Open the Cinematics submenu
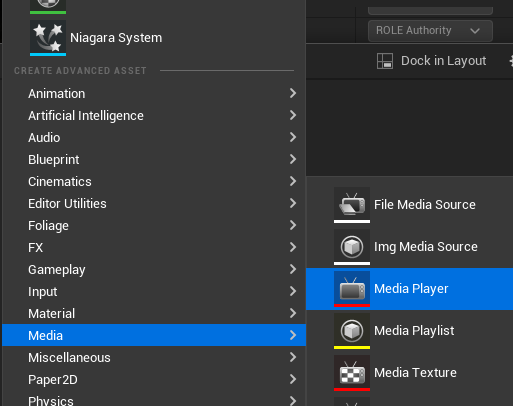This screenshot has height=406, width=513. click(x=154, y=181)
